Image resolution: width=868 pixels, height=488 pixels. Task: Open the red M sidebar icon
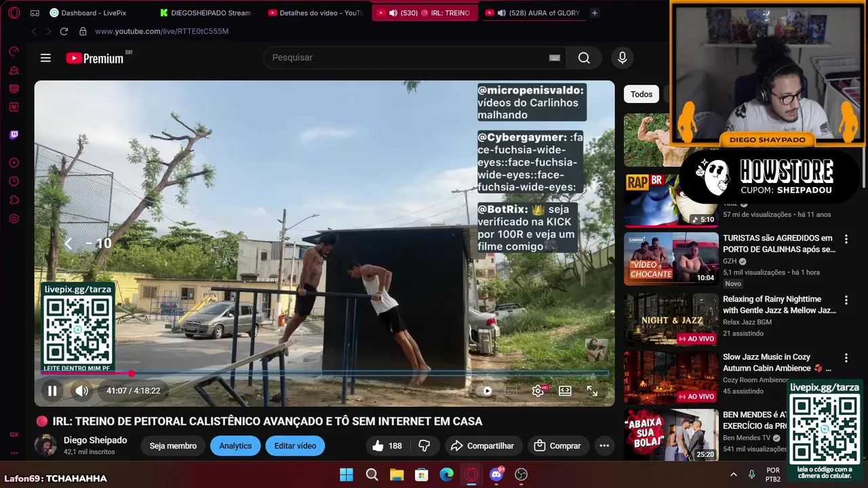coord(14,107)
